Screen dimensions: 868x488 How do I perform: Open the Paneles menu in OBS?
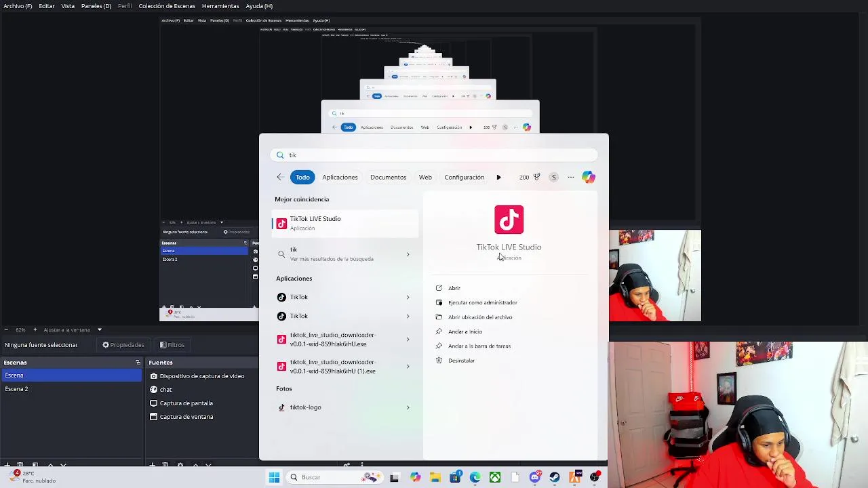point(96,5)
